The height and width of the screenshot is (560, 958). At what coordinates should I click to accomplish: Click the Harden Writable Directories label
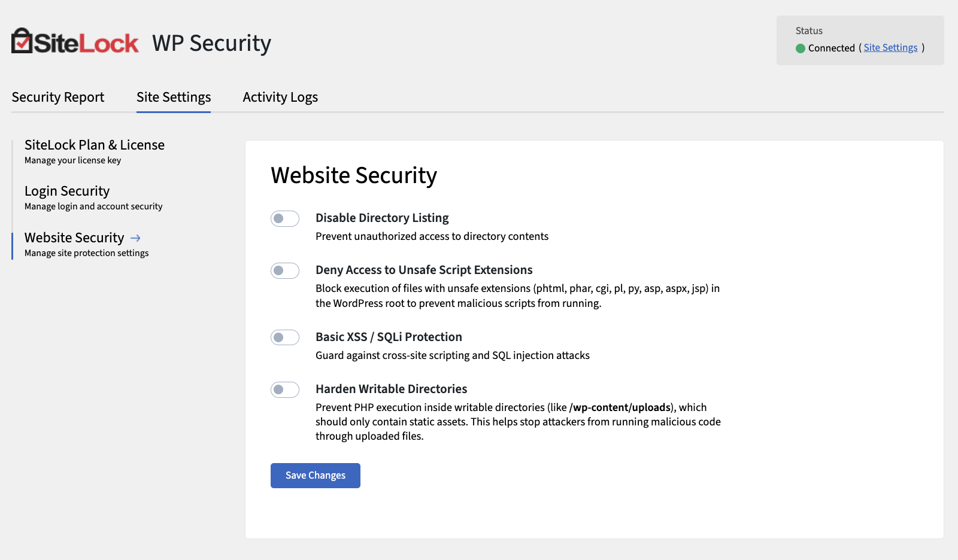tap(391, 389)
